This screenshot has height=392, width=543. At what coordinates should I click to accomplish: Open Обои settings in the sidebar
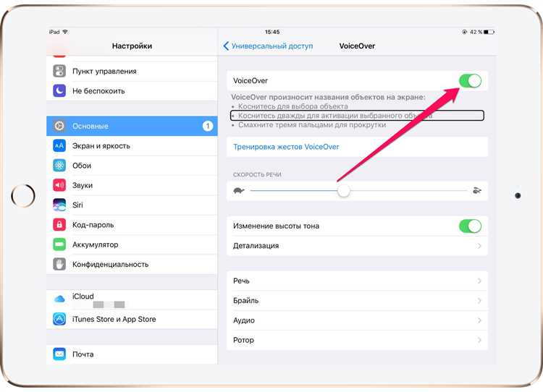coord(132,166)
